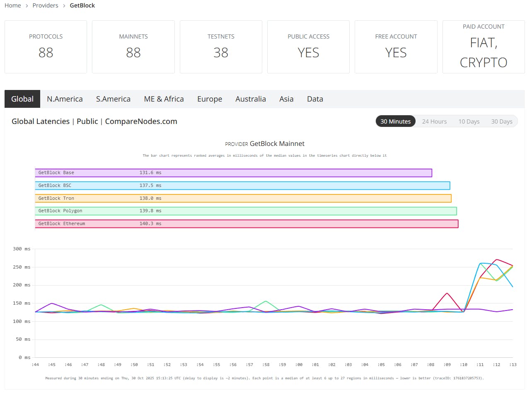The height and width of the screenshot is (393, 532).
Task: Open the Testnets 38 stat card
Action: coord(221,46)
